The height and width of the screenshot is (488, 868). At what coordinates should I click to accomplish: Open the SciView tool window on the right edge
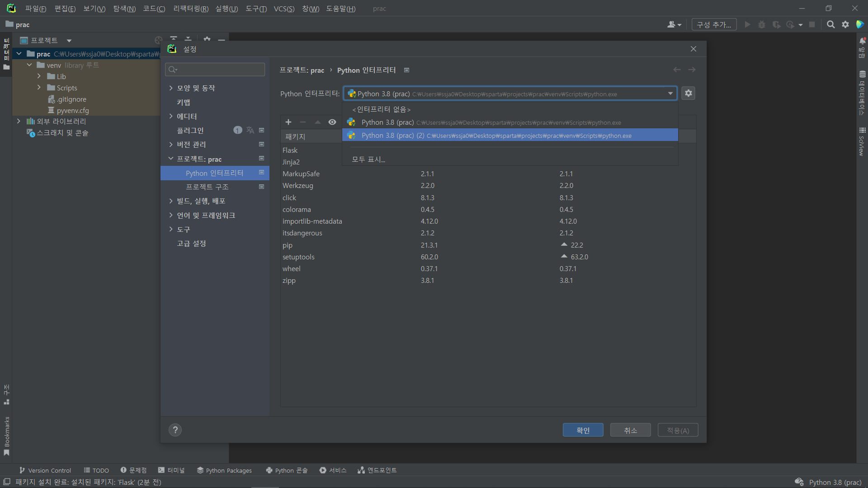pos(862,142)
